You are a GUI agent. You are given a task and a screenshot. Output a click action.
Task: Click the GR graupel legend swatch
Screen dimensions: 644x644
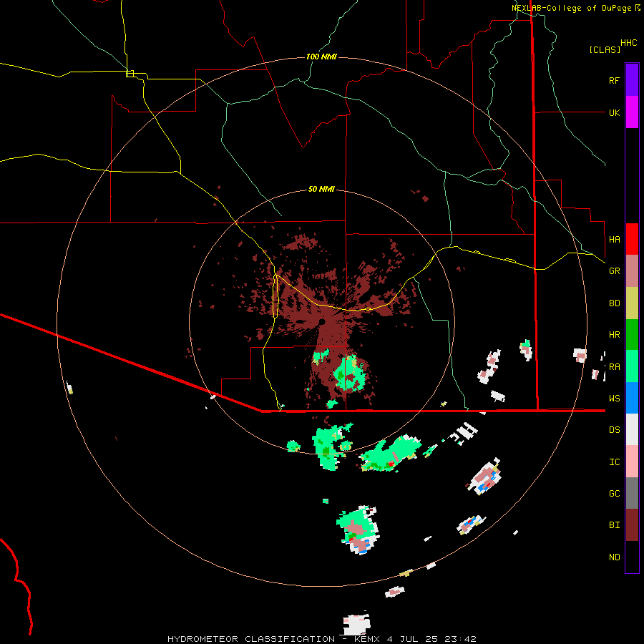tap(632, 271)
